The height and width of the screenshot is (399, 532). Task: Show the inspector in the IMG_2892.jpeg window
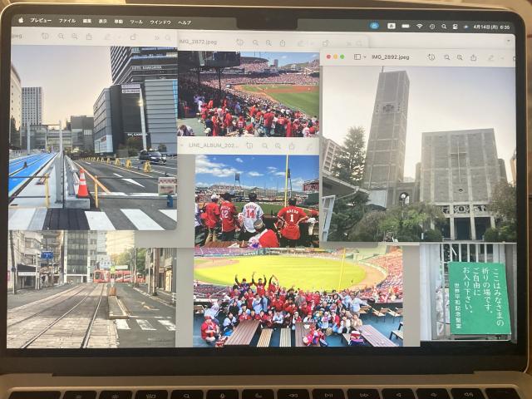coord(431,57)
